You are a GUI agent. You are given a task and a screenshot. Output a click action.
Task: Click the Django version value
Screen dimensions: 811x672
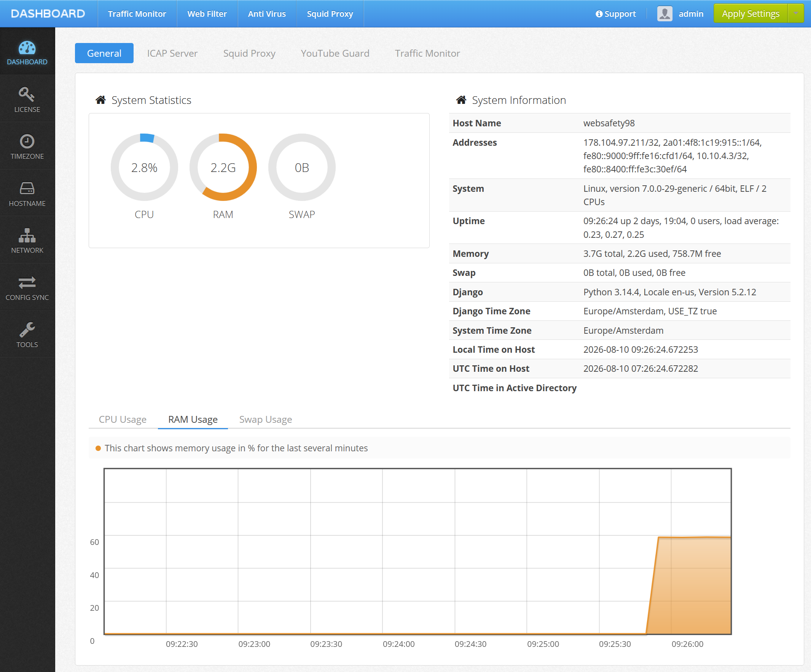point(669,292)
